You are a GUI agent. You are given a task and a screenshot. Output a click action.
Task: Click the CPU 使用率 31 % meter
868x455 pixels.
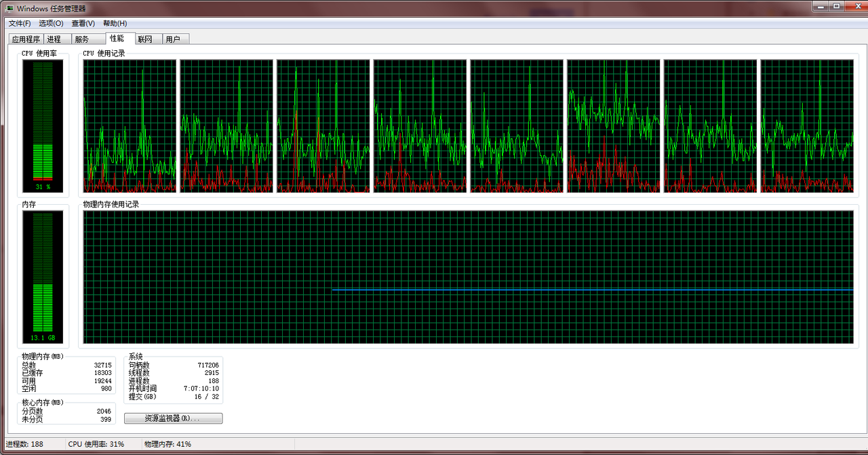(43, 125)
